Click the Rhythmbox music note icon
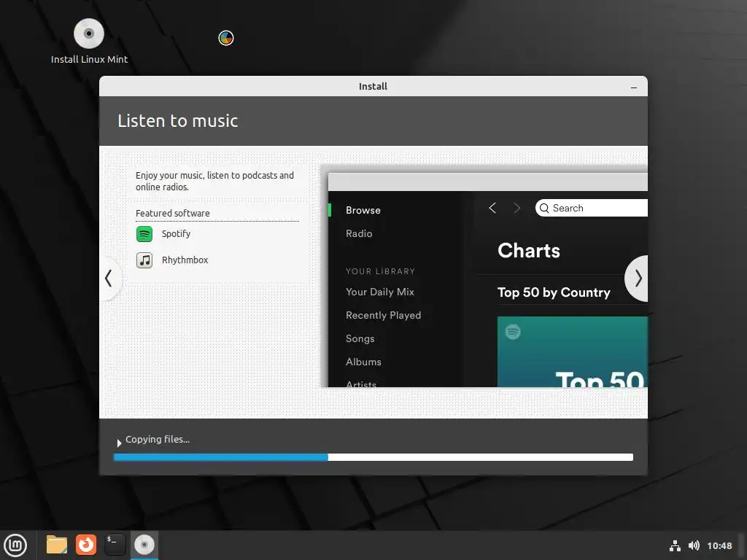This screenshot has height=560, width=747. pyautogui.click(x=144, y=260)
